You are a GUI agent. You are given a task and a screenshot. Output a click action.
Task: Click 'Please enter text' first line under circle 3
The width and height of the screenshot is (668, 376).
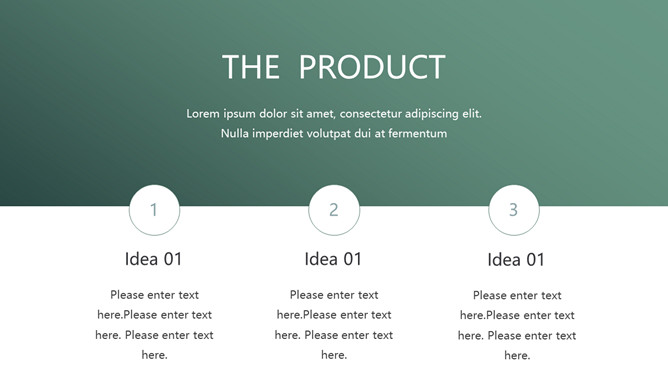pos(517,295)
